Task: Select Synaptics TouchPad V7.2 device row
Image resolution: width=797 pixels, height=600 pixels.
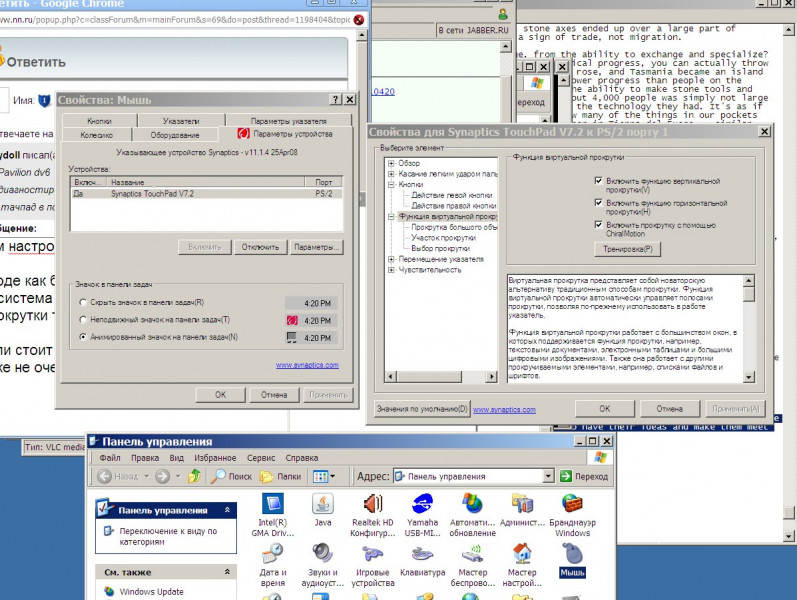Action: click(x=206, y=194)
